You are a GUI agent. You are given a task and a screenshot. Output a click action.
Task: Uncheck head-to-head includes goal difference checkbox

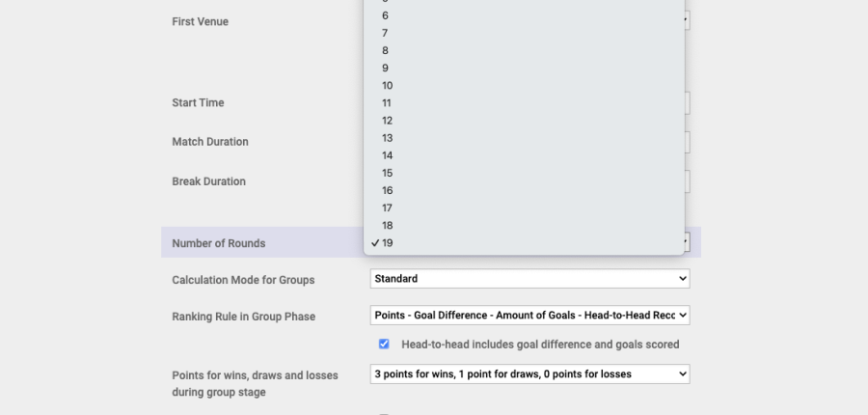coord(384,345)
